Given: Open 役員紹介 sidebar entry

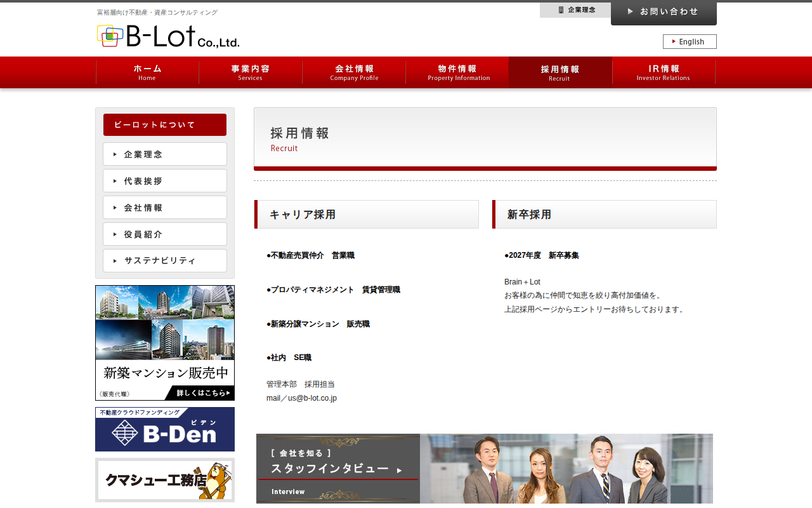Looking at the screenshot, I should coord(165,234).
